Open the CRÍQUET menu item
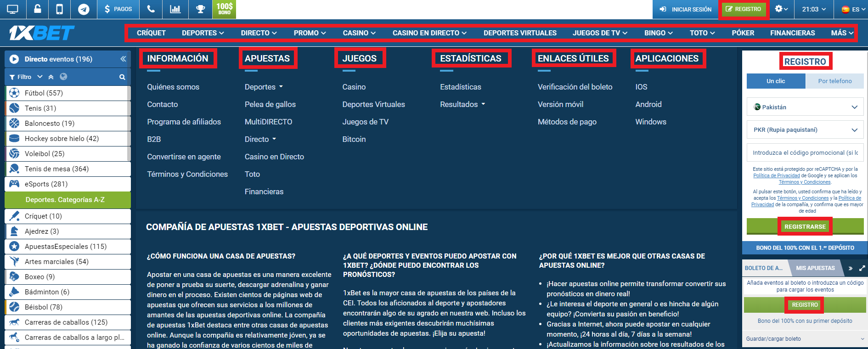This screenshot has width=868, height=349. (x=151, y=33)
